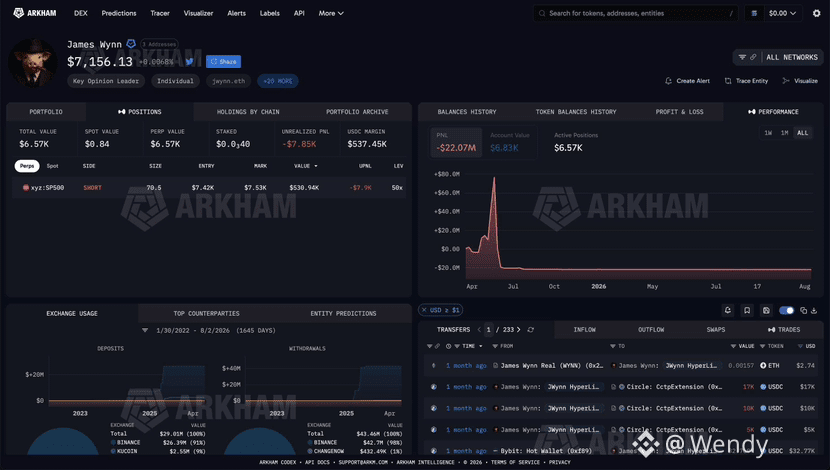Switch to the Outflow tab
Screen dimensions: 830x470
click(x=651, y=330)
